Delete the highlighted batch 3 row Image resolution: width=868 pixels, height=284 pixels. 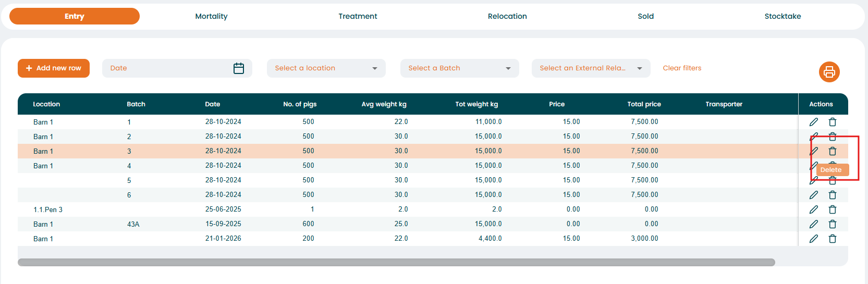tap(833, 151)
